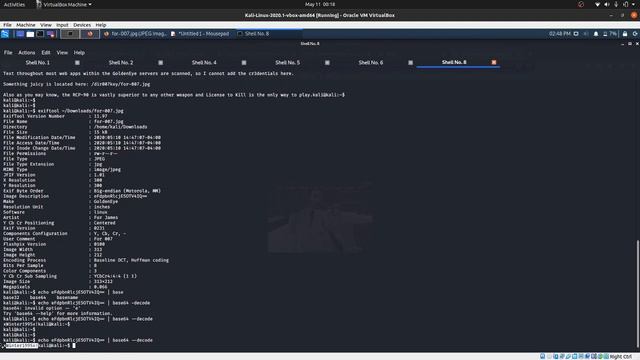Open the for-007.jpg image taskbar window
640x360 pixels.
point(135,34)
